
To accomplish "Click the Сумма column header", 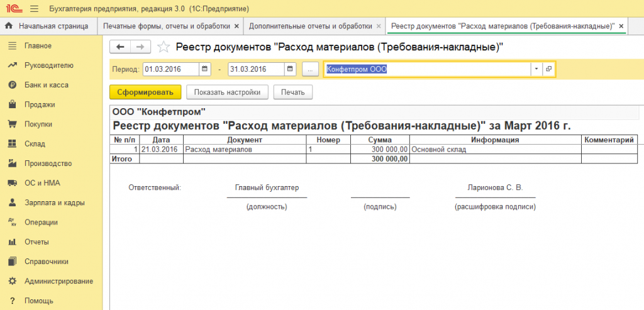I will tap(380, 140).
